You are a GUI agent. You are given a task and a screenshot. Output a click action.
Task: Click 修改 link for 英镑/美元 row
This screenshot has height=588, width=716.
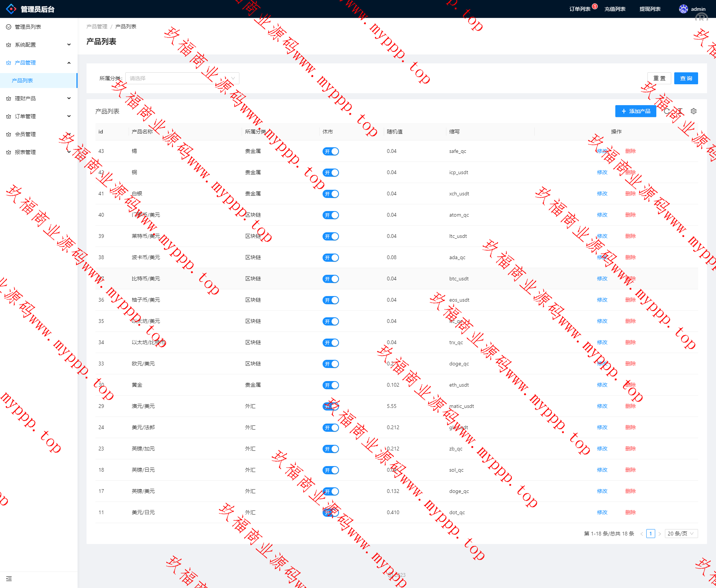click(x=602, y=491)
